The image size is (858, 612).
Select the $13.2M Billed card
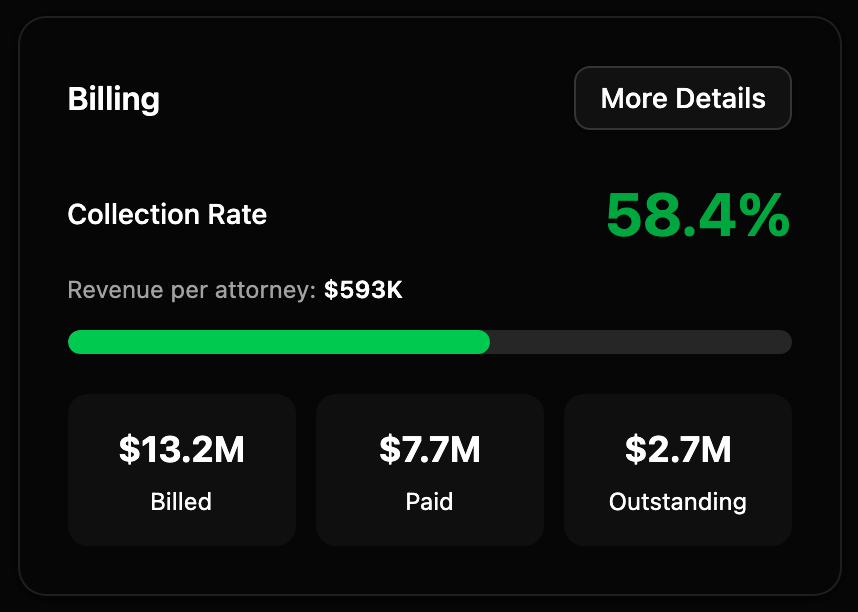[x=181, y=470]
